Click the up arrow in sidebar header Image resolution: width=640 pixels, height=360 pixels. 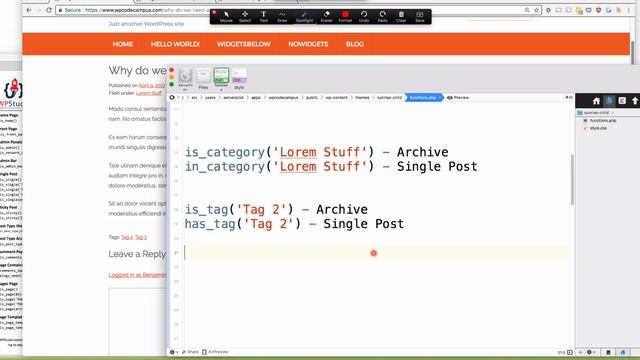point(635,101)
